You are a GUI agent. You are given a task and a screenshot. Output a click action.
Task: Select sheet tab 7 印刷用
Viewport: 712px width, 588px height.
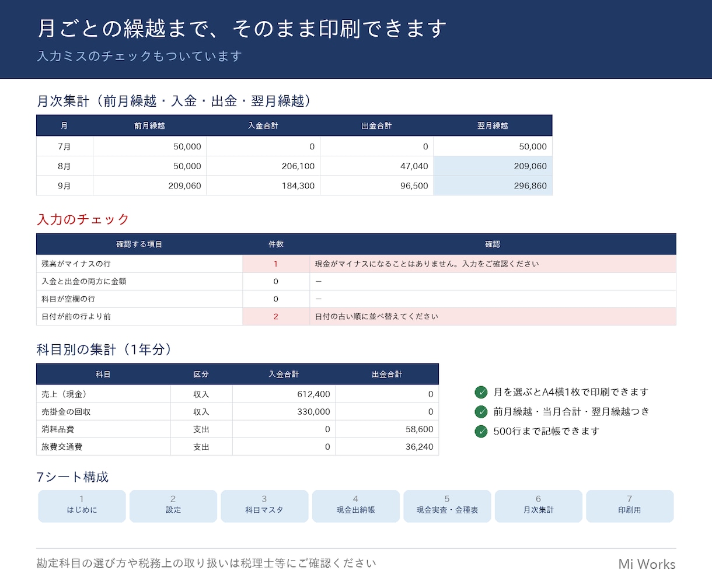(630, 506)
